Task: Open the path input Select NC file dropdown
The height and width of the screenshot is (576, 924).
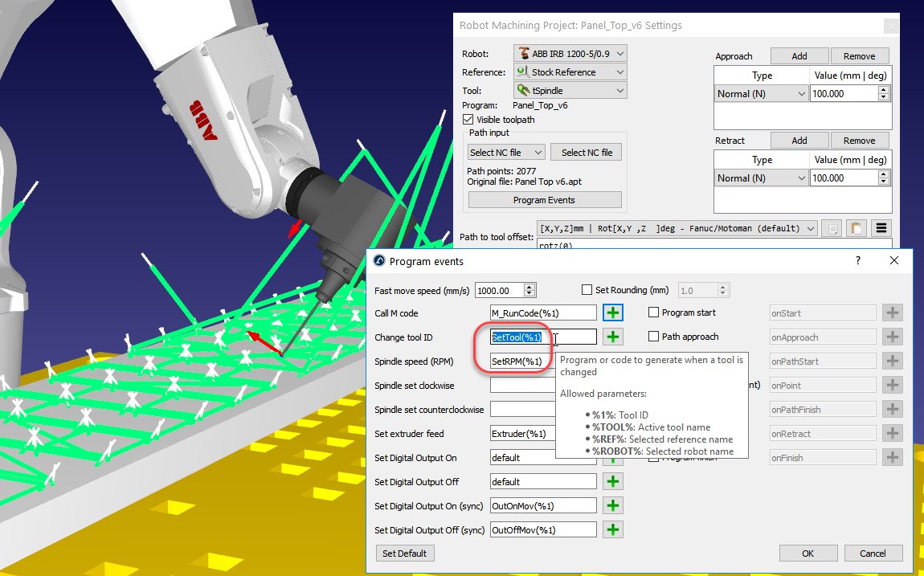Action: [506, 153]
